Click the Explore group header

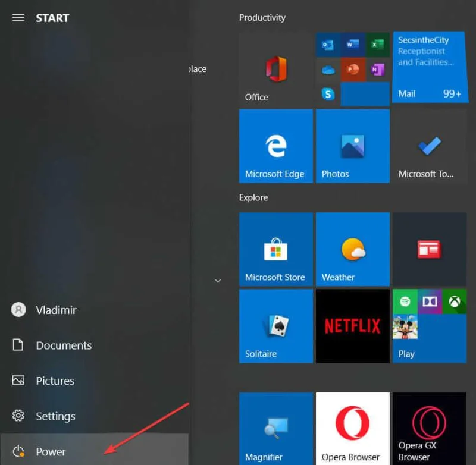(253, 197)
